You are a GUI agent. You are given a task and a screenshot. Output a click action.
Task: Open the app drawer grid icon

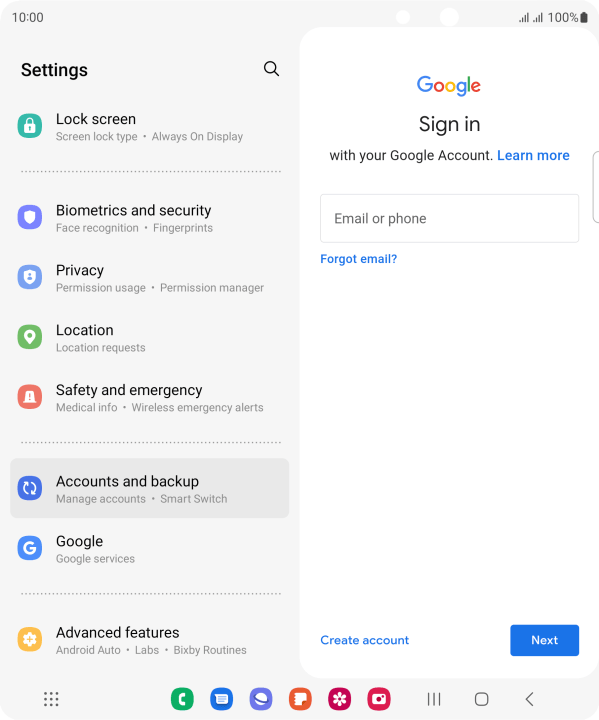(x=51, y=699)
